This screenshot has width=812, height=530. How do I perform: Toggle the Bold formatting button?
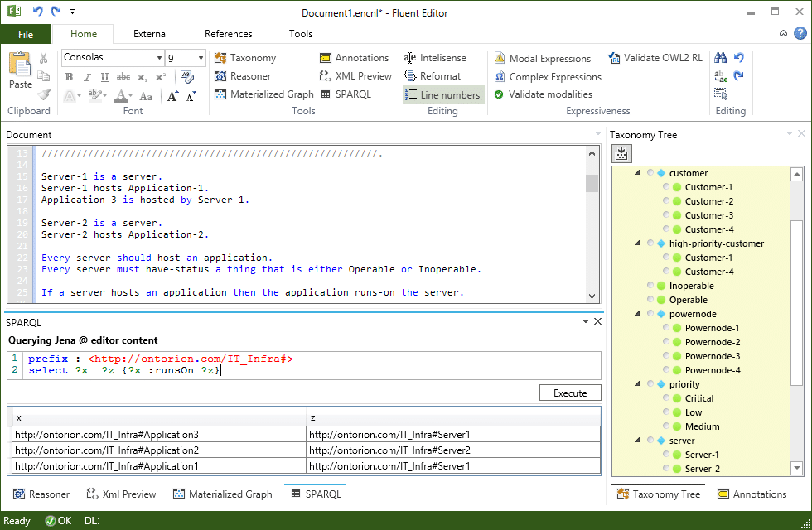(70, 77)
